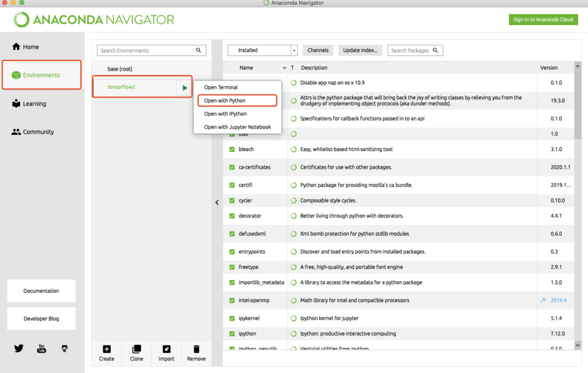Click the Anaconda Navigator logo
The image size is (588, 373).
click(x=94, y=20)
